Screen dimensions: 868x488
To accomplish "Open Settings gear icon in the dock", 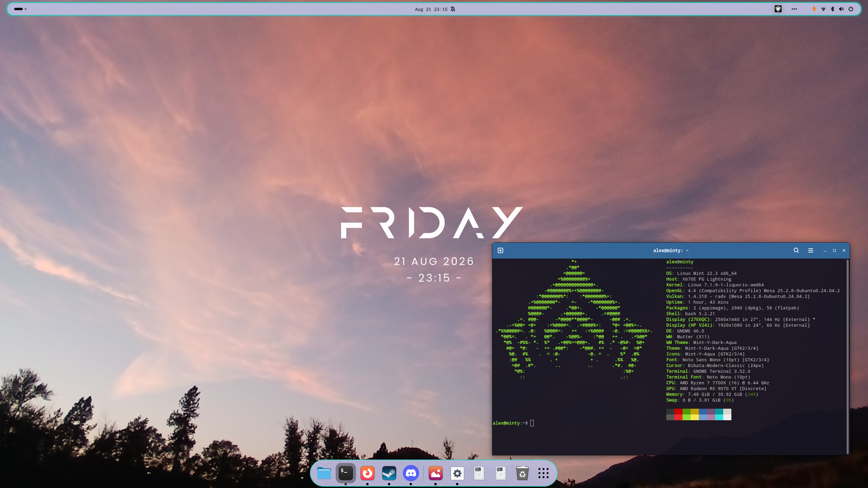I will 457,473.
